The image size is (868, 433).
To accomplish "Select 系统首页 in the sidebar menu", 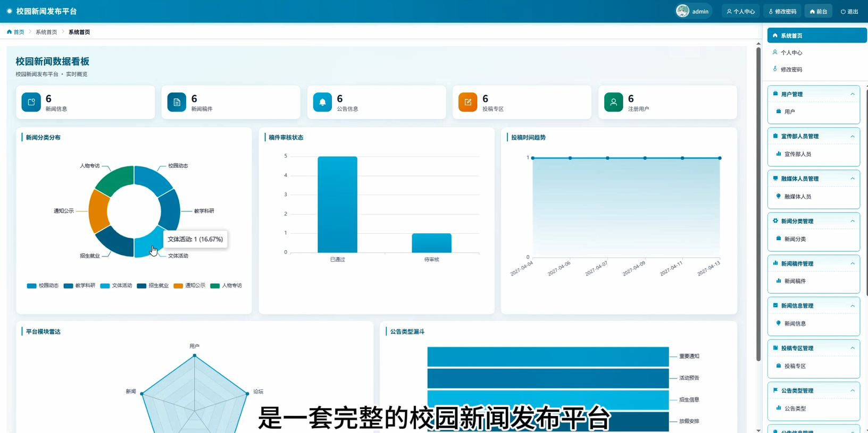I will [x=817, y=36].
